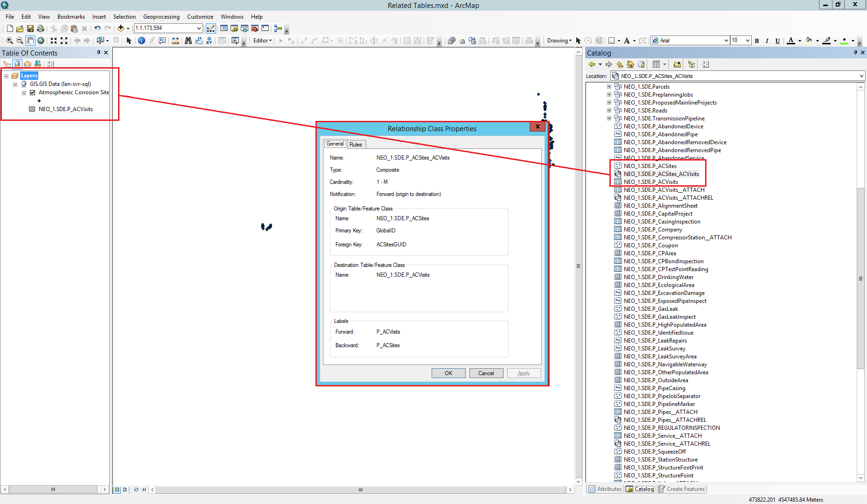This screenshot has width=867, height=504.
Task: Open the Editor Toolbar icon
Action: (x=211, y=28)
